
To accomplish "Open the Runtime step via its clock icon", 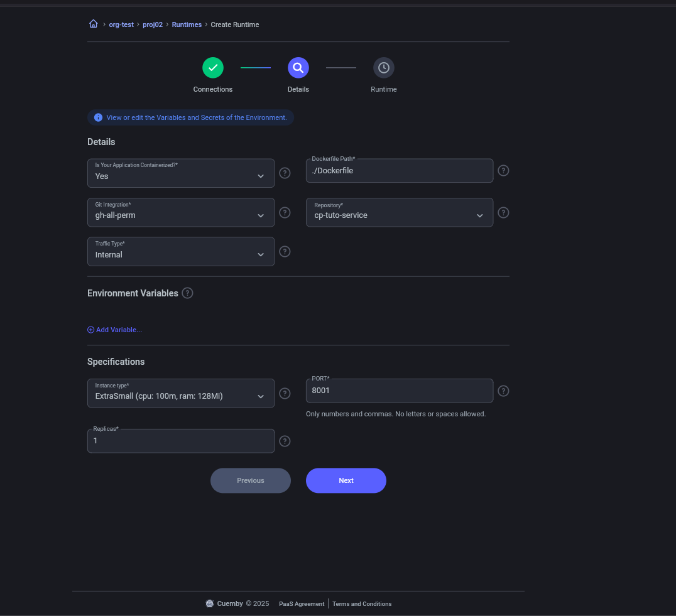I will [383, 67].
